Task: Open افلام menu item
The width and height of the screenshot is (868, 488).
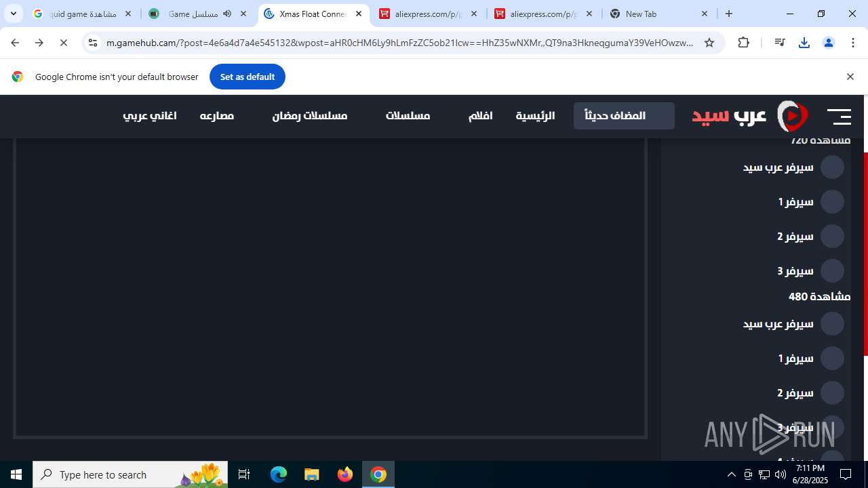Action: pyautogui.click(x=480, y=116)
